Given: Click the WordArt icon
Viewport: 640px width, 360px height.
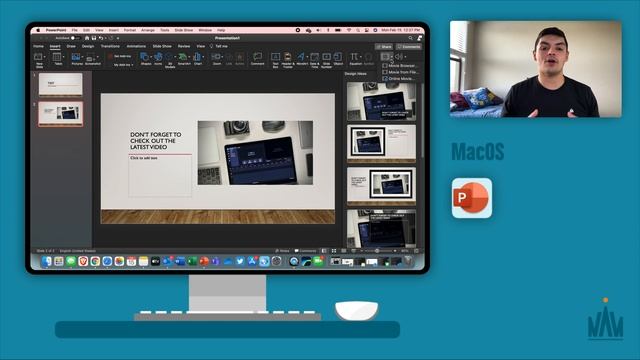Looking at the screenshot, I should tap(301, 57).
